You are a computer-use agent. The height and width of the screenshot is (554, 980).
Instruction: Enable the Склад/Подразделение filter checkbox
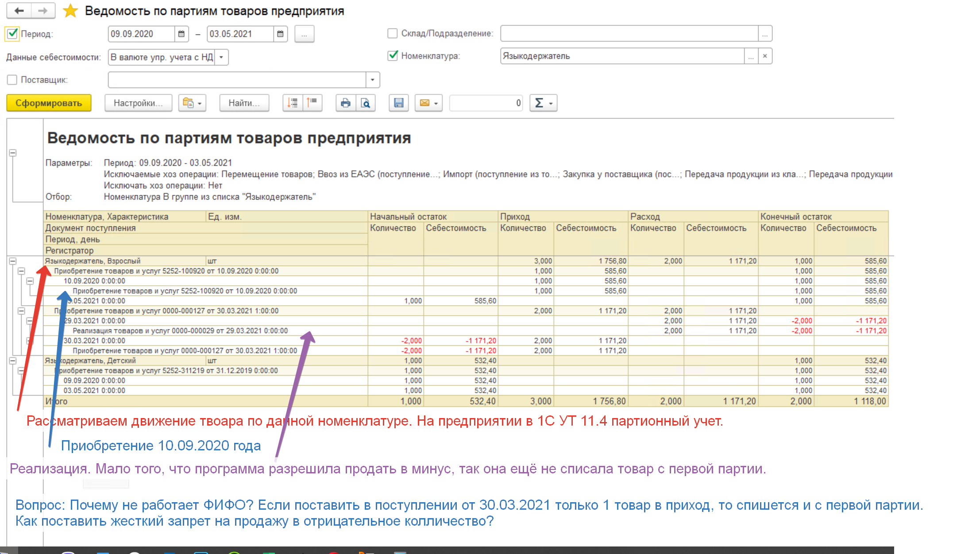click(x=392, y=33)
